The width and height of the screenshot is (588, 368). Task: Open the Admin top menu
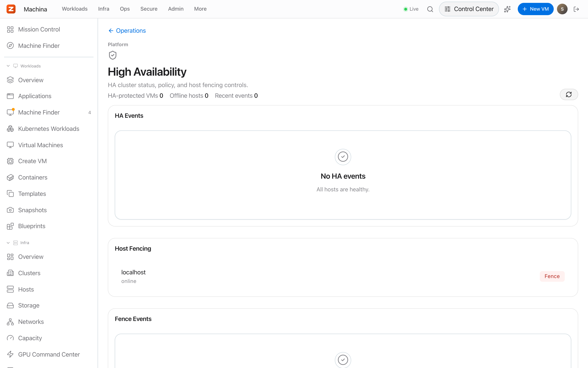(x=176, y=9)
